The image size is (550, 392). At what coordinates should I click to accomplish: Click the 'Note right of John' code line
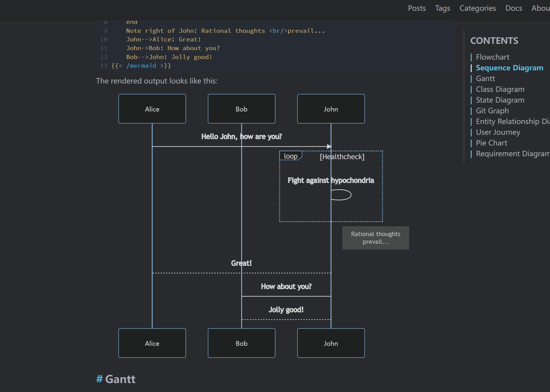tap(225, 31)
